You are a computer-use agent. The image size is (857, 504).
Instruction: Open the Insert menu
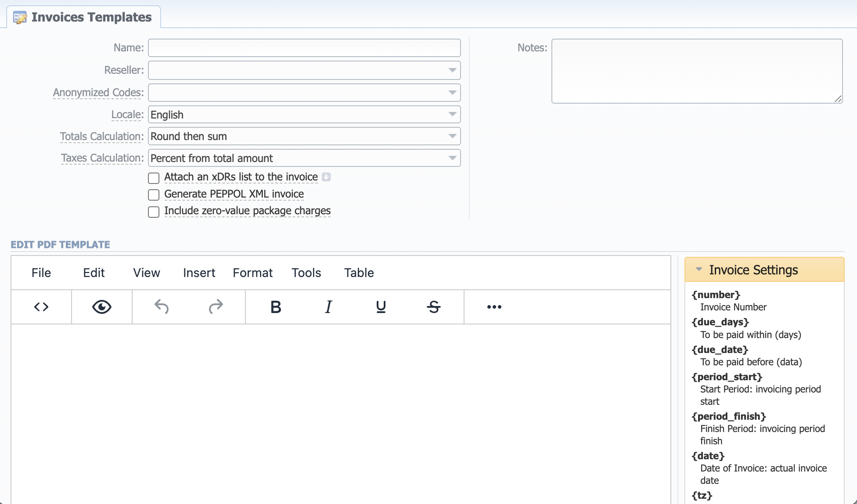pos(199,273)
